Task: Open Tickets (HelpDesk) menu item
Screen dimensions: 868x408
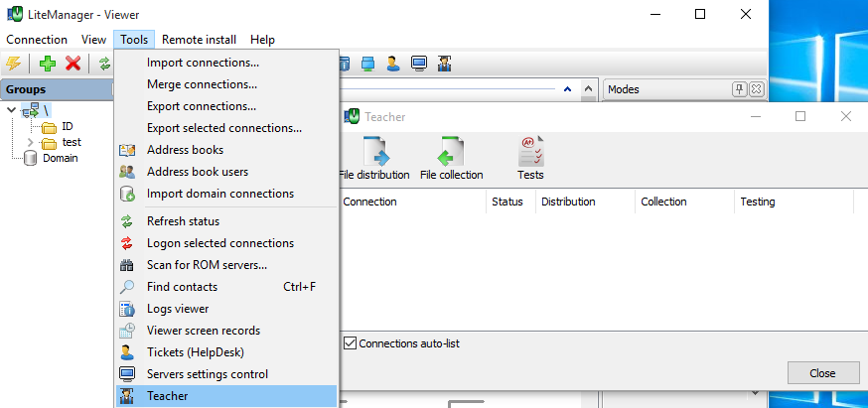Action: coord(226,352)
